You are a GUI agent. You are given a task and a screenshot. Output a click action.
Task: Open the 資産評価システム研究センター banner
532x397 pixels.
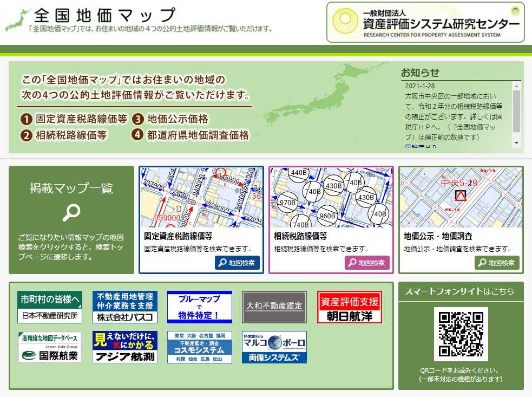[425, 22]
